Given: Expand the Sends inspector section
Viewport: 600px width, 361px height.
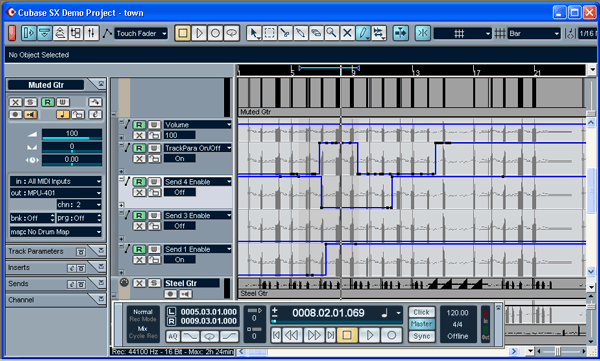Looking at the screenshot, I should click(101, 283).
